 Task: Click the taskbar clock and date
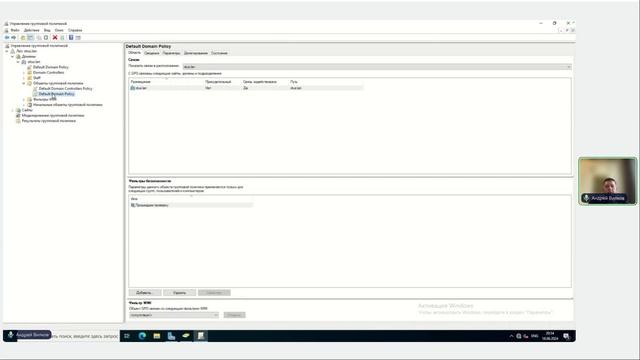[550, 336]
